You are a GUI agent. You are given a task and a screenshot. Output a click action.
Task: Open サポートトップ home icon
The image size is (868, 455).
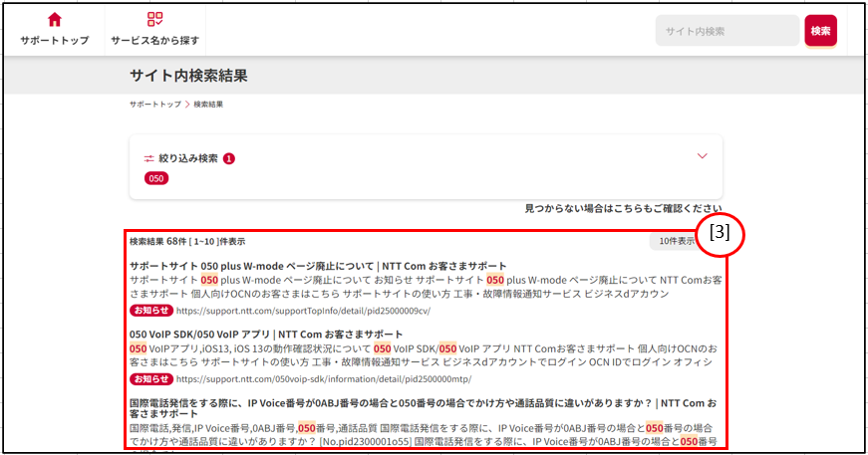click(54, 20)
